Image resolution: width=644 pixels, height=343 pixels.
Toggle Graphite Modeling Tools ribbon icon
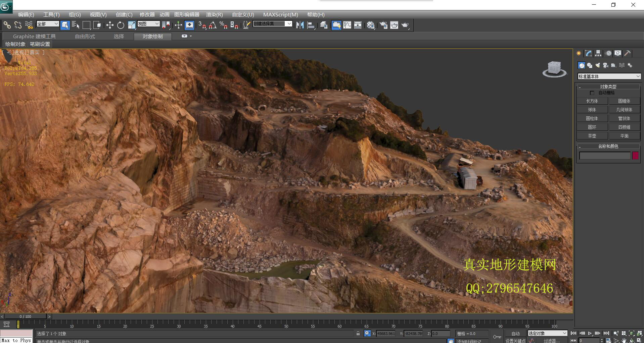click(336, 25)
